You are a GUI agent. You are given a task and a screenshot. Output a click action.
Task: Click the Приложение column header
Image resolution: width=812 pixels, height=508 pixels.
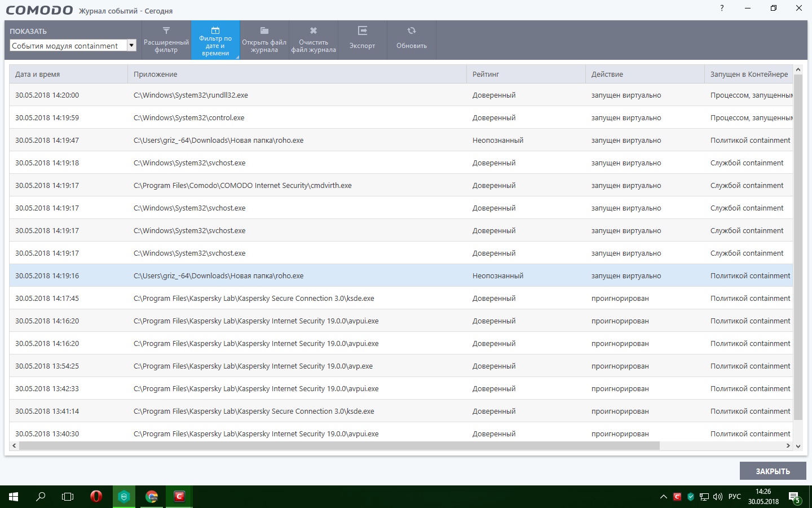tap(296, 75)
